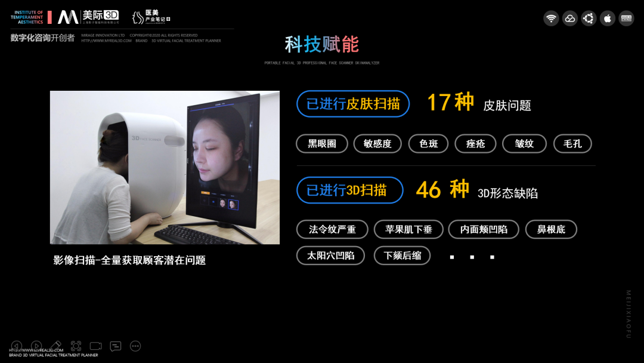Click the Apple logo icon top right
This screenshot has width=644, height=363.
pyautogui.click(x=607, y=18)
